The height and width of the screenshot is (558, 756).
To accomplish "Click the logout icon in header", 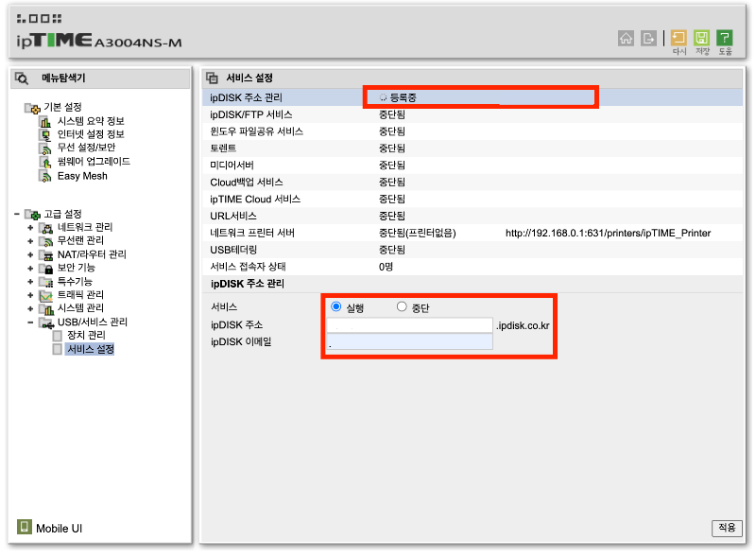I will (648, 38).
